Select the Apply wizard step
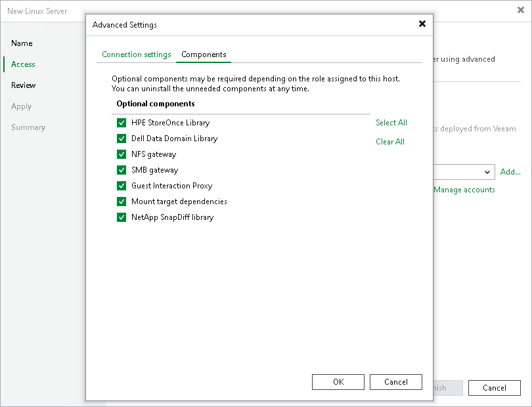Viewport: 532px width, 407px height. click(x=21, y=106)
